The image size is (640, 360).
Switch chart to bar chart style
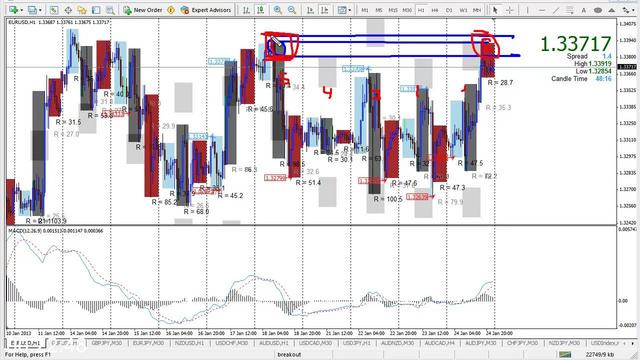pos(246,10)
